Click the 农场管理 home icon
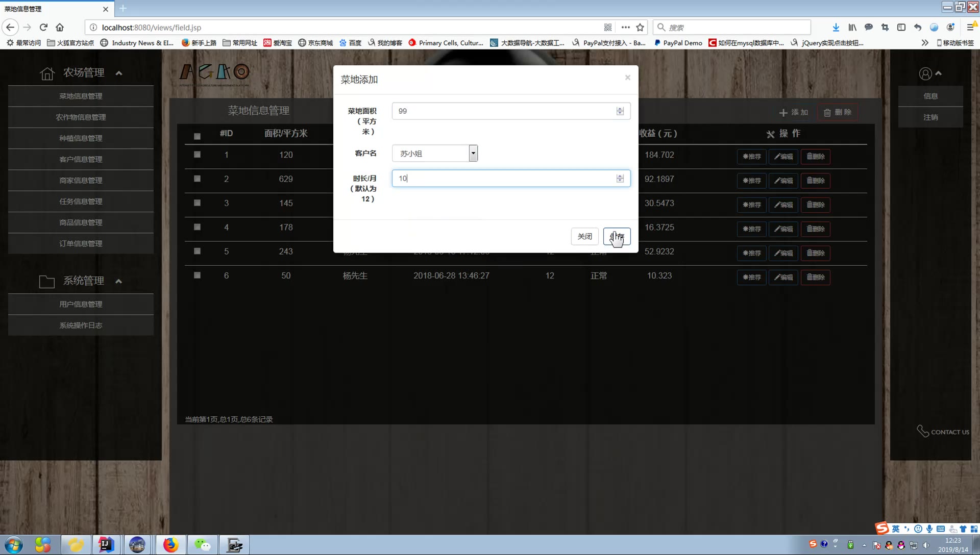This screenshot has width=980, height=555. (x=47, y=74)
